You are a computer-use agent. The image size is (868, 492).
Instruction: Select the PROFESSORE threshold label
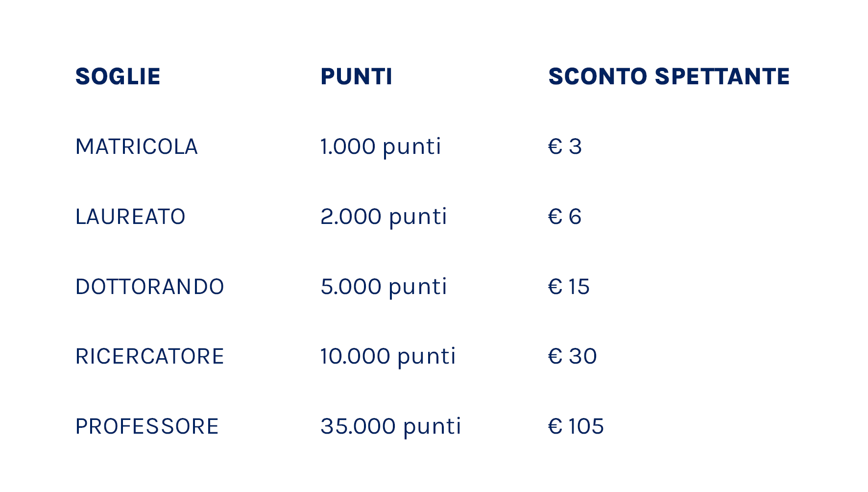pyautogui.click(x=146, y=426)
